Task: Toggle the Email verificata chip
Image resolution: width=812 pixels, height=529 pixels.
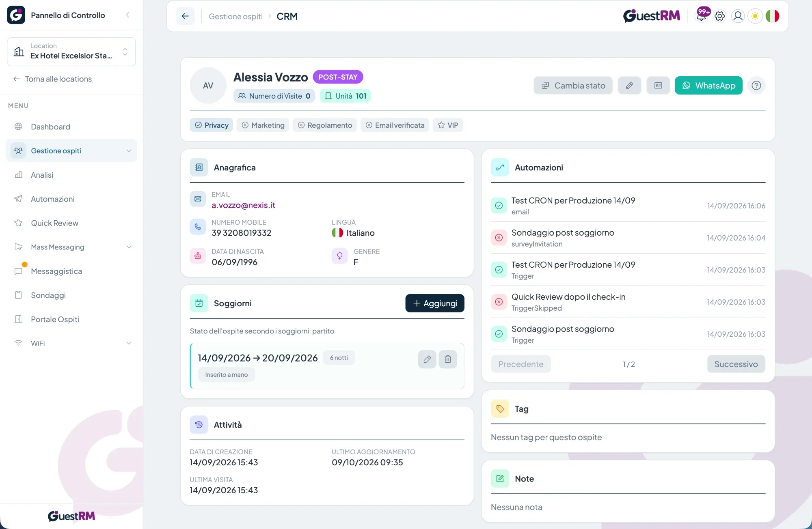Action: coord(395,125)
